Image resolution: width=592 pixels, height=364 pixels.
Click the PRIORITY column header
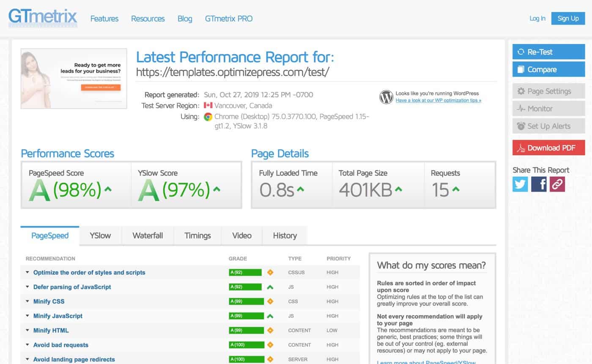(x=339, y=259)
